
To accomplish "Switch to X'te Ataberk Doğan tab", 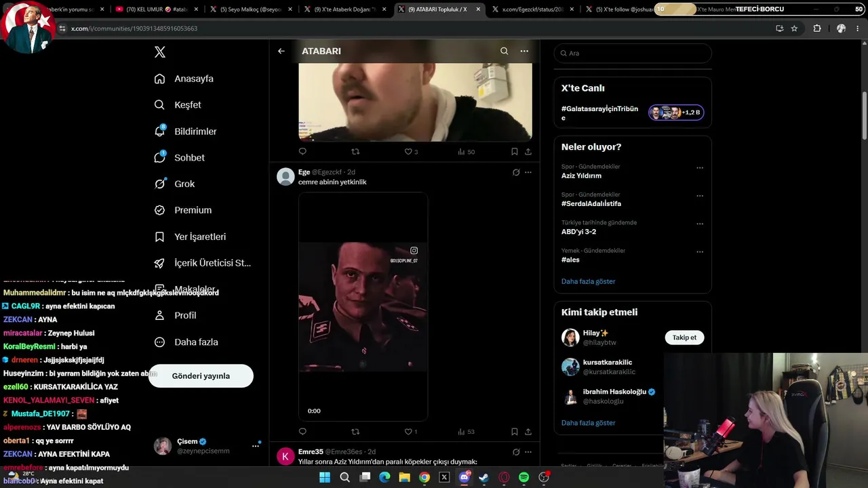I will (x=344, y=9).
